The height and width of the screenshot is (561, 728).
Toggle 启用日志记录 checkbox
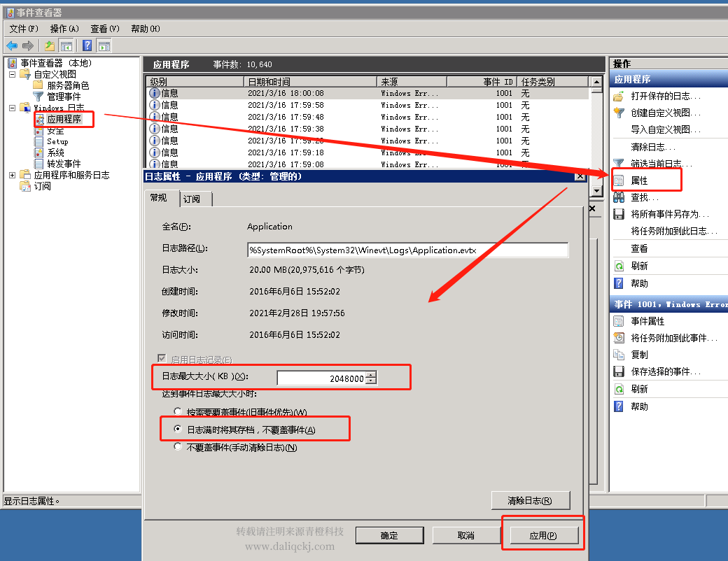click(x=162, y=358)
